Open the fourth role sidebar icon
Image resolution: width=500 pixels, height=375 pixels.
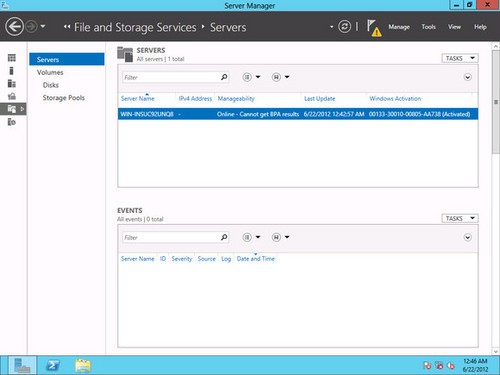point(12,96)
